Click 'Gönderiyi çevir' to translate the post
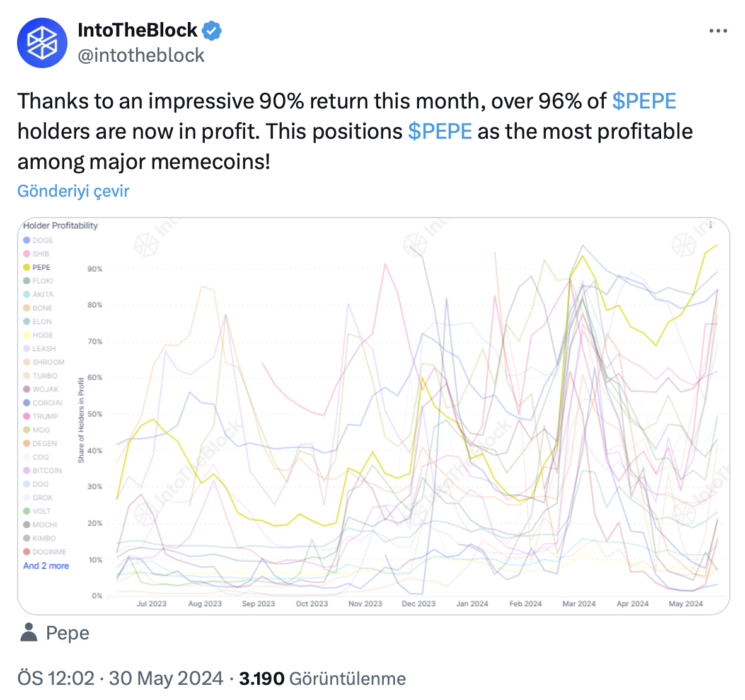 click(73, 191)
